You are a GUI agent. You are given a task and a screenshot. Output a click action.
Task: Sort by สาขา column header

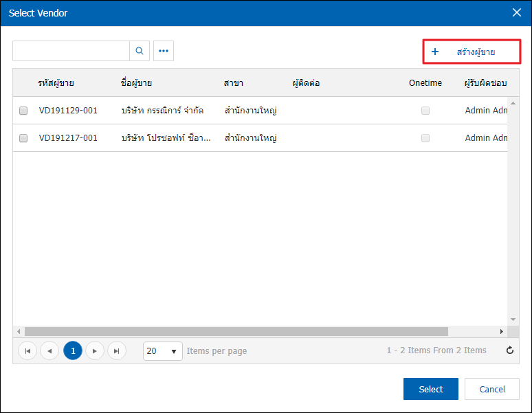(234, 83)
